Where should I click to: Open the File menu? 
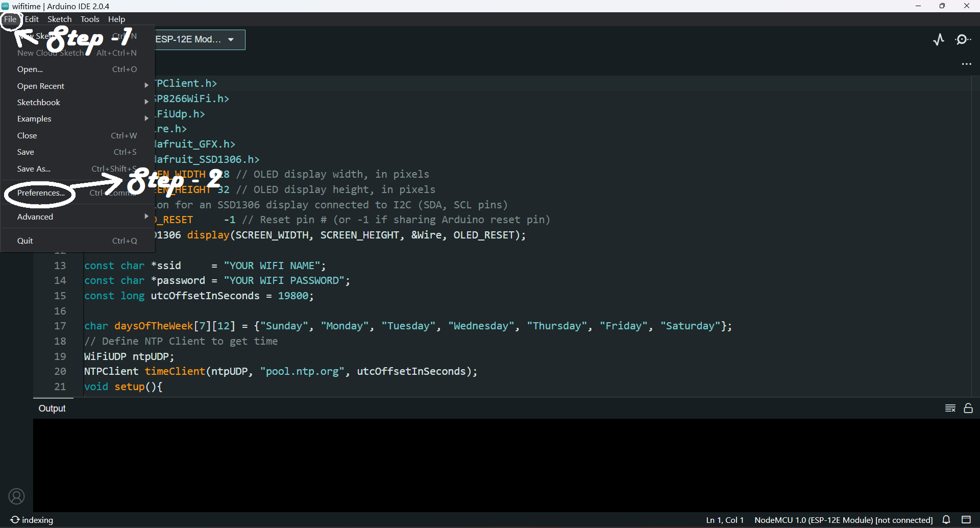pos(10,19)
